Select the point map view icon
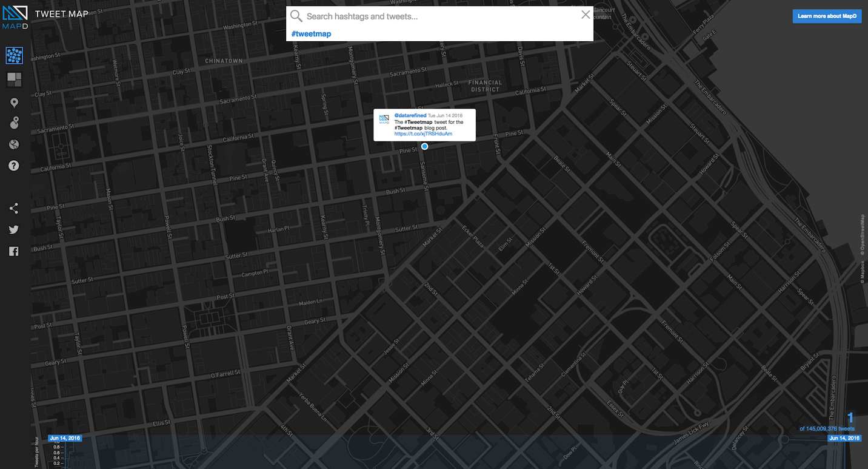This screenshot has width=868, height=469. [15, 56]
